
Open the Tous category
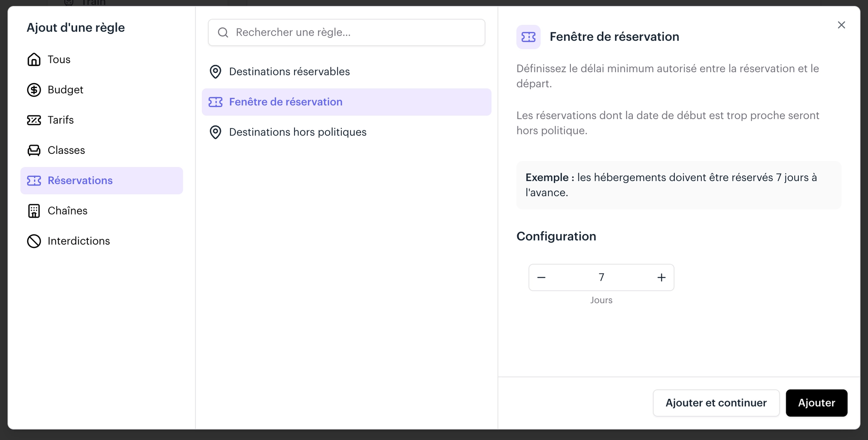102,59
